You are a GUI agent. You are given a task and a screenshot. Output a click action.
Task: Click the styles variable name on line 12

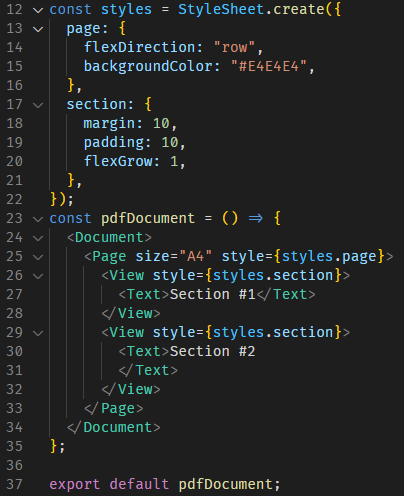pyautogui.click(x=126, y=9)
